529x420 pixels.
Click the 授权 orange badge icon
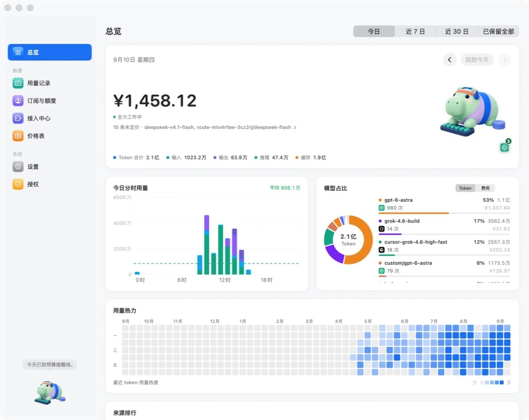pos(18,184)
